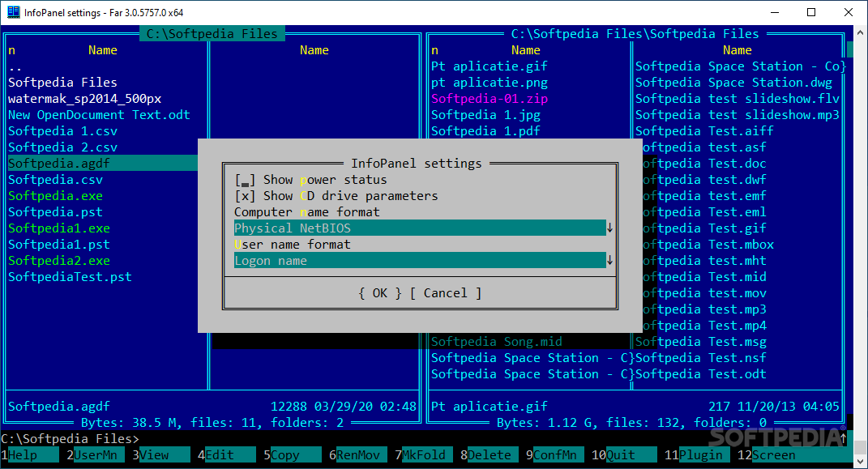Select 'Softpedia.csv' in left panel

pos(55,180)
